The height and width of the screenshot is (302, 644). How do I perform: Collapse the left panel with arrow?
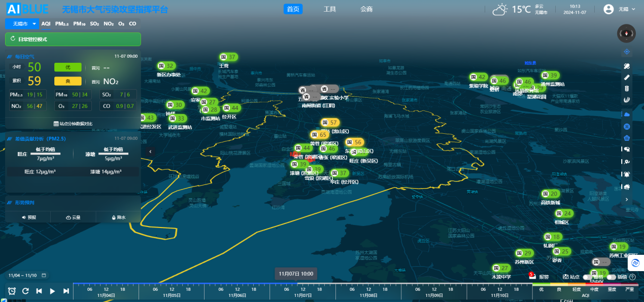[x=150, y=152]
